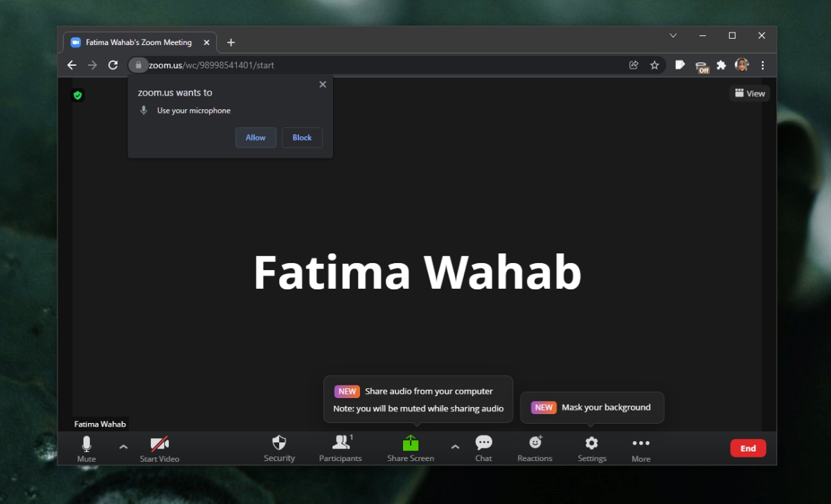End the meeting
The width and height of the screenshot is (831, 504).
point(748,448)
